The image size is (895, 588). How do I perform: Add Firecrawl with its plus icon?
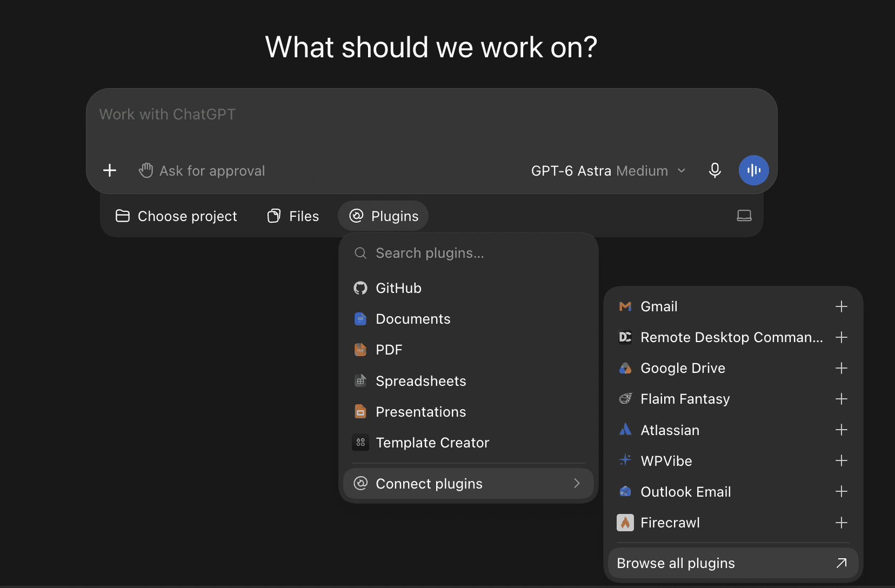[x=841, y=523]
